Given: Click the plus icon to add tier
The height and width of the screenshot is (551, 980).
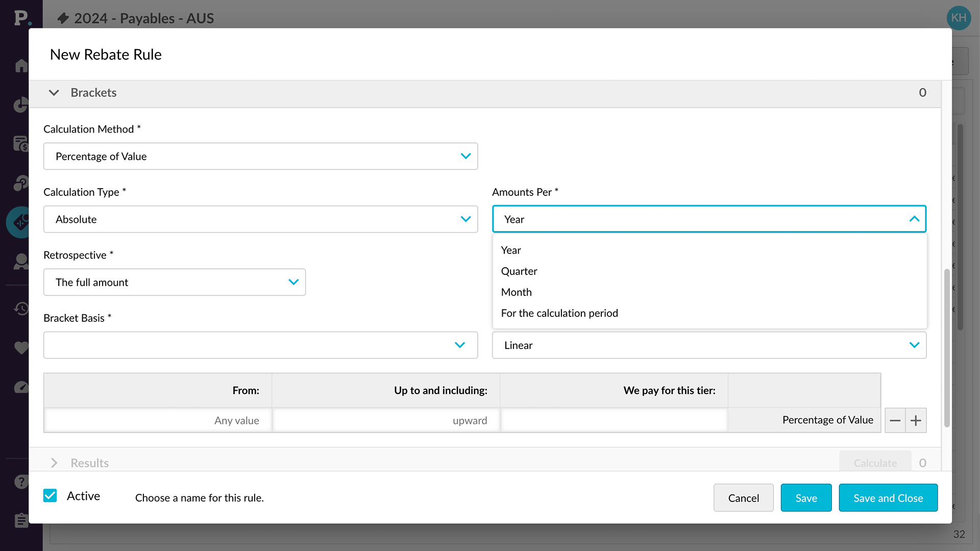Looking at the screenshot, I should (x=916, y=420).
